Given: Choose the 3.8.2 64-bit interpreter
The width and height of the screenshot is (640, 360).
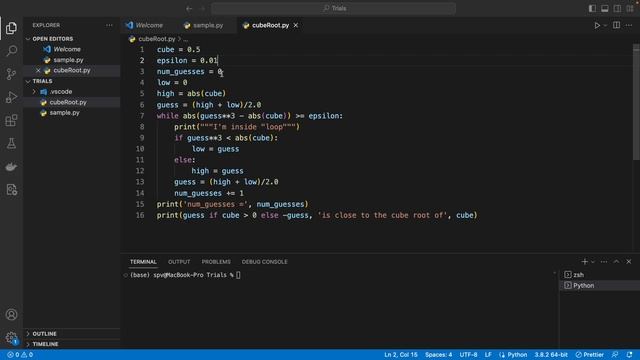Looking at the screenshot, I should (551, 355).
